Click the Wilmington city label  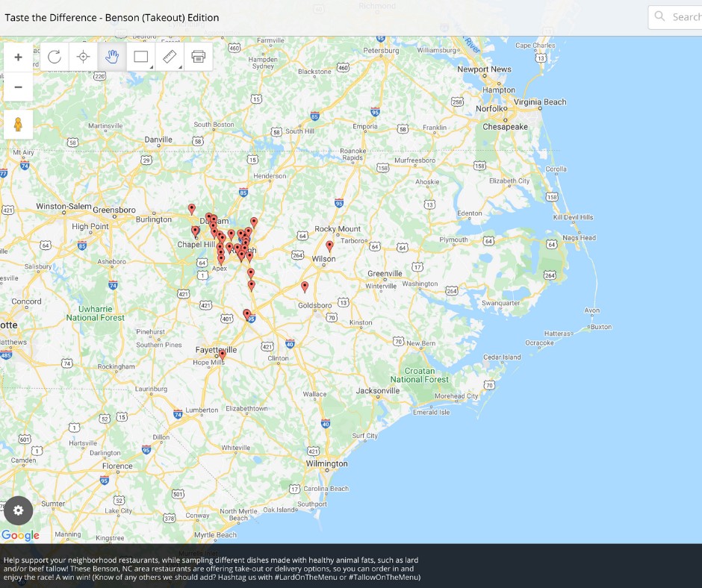pyautogui.click(x=327, y=463)
